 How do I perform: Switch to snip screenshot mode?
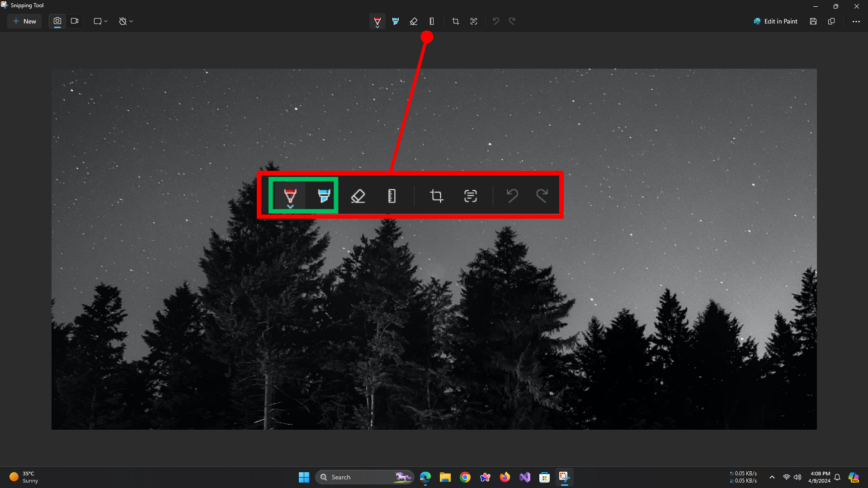point(57,21)
